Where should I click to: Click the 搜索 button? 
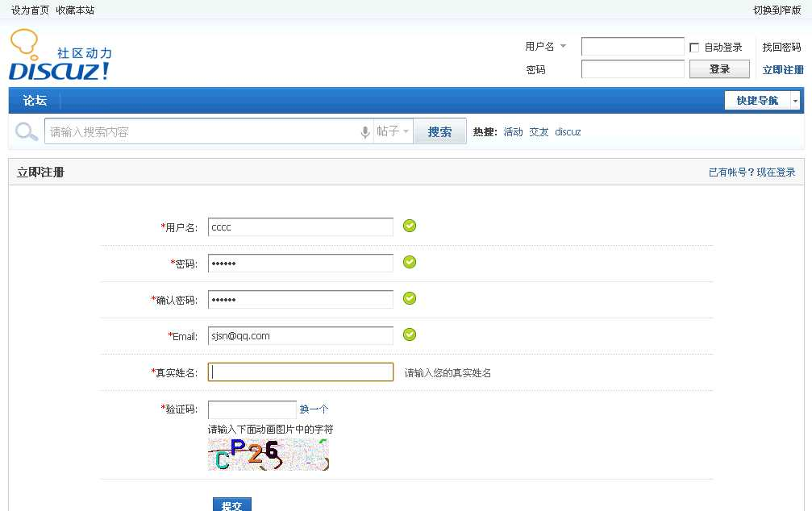439,131
